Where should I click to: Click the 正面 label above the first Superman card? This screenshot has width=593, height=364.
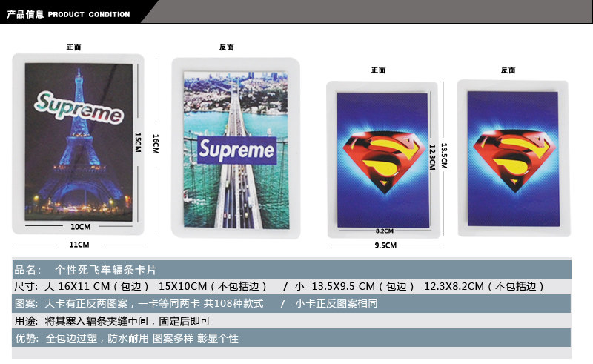379,70
